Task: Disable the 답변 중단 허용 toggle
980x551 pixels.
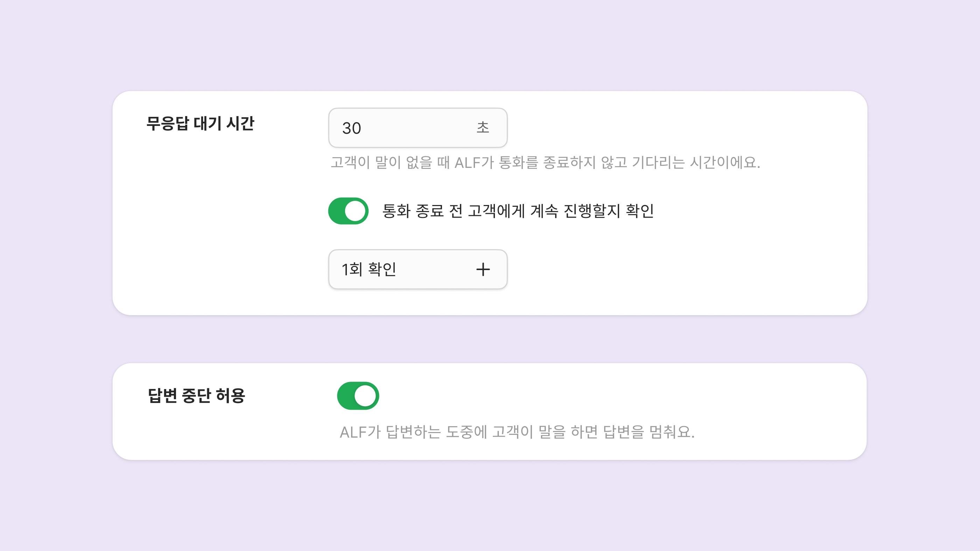Action: (358, 396)
